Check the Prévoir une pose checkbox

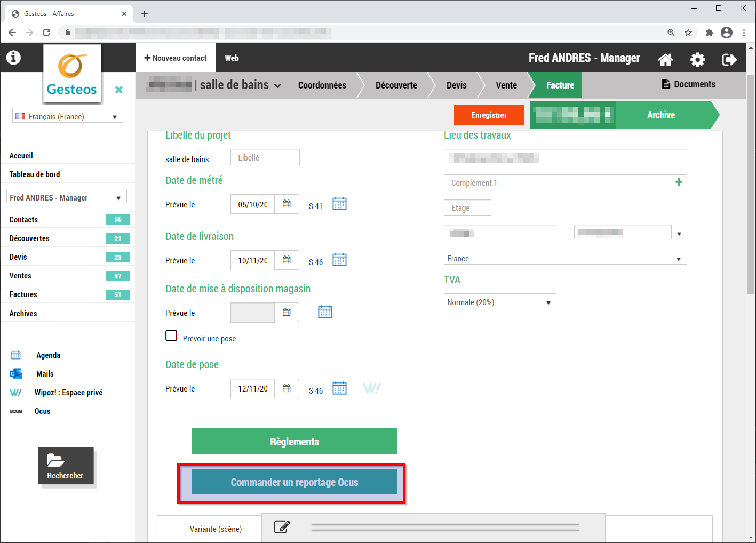pyautogui.click(x=171, y=336)
